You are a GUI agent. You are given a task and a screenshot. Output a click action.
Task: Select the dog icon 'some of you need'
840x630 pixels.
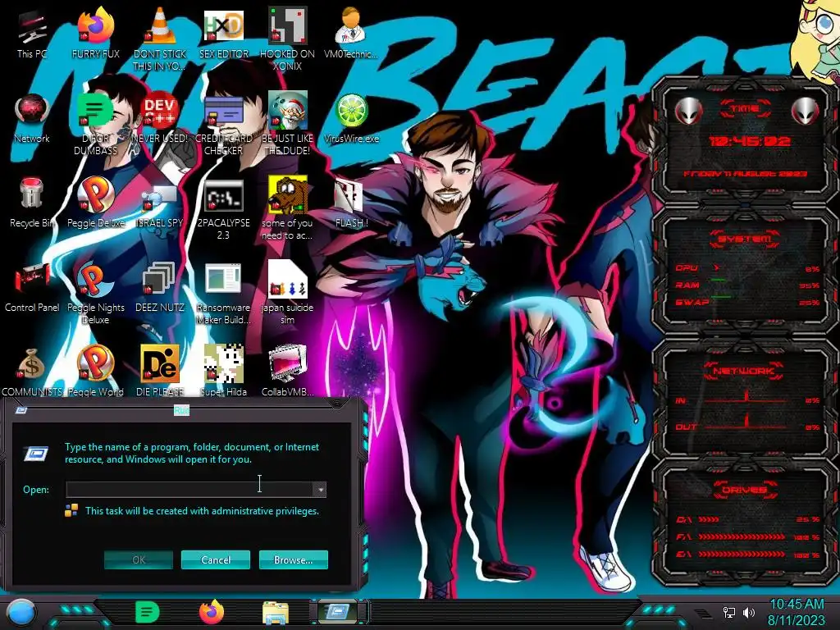coord(287,209)
